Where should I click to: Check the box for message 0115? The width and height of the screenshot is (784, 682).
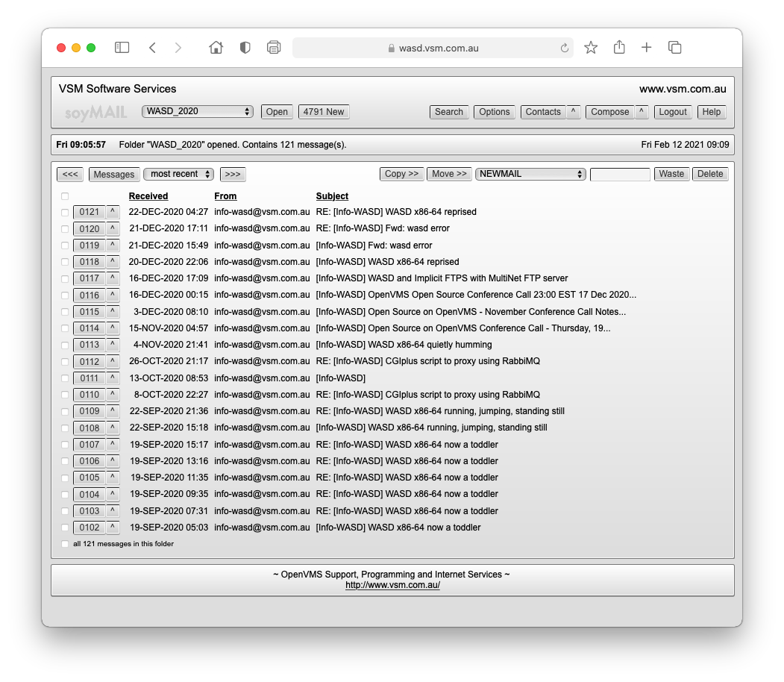[x=65, y=312]
